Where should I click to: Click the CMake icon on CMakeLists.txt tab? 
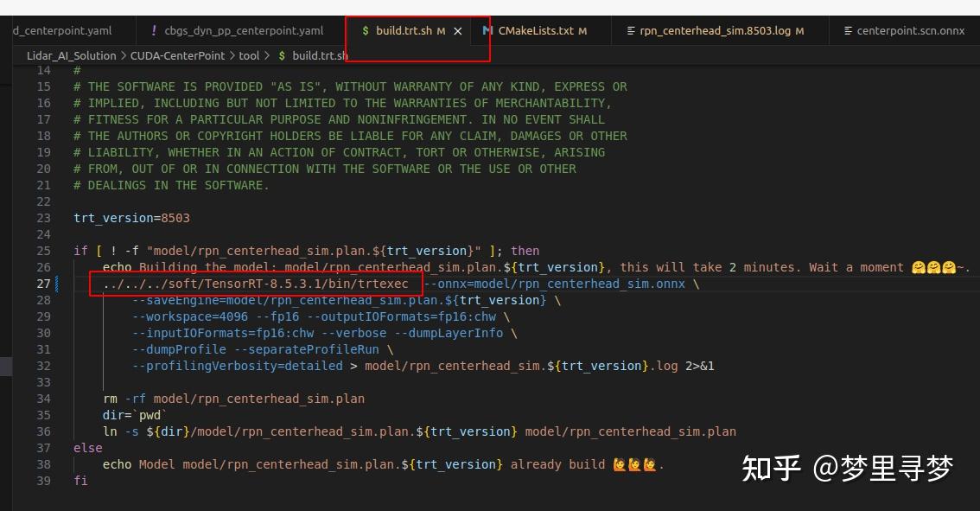(x=487, y=30)
